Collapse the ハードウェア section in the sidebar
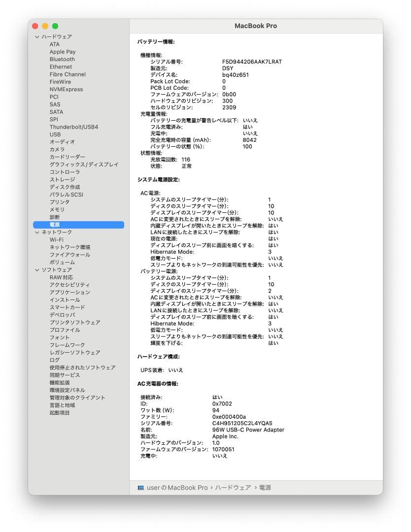This screenshot has height=532, width=411. click(37, 36)
